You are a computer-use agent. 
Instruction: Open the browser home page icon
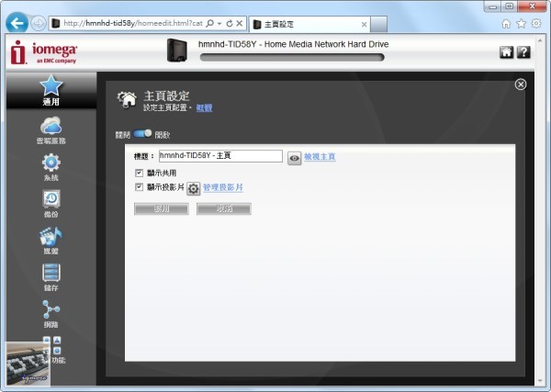click(506, 24)
